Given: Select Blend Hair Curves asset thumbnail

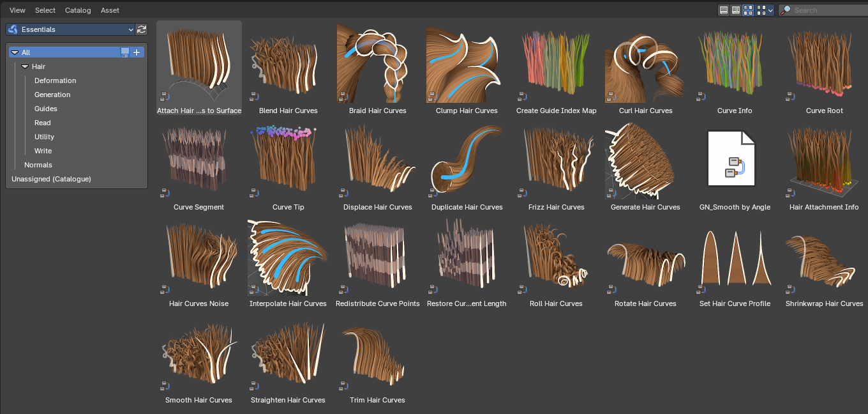Looking at the screenshot, I should coord(288,64).
